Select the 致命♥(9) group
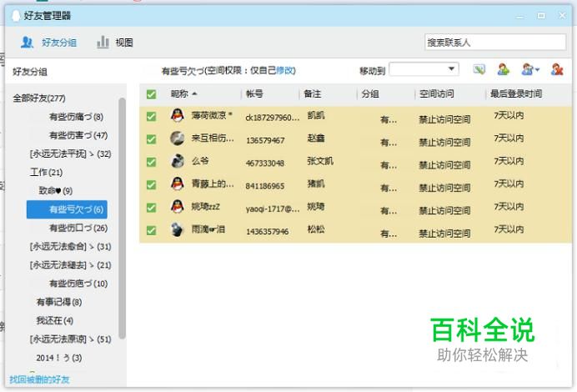The width and height of the screenshot is (577, 392). pos(56,191)
